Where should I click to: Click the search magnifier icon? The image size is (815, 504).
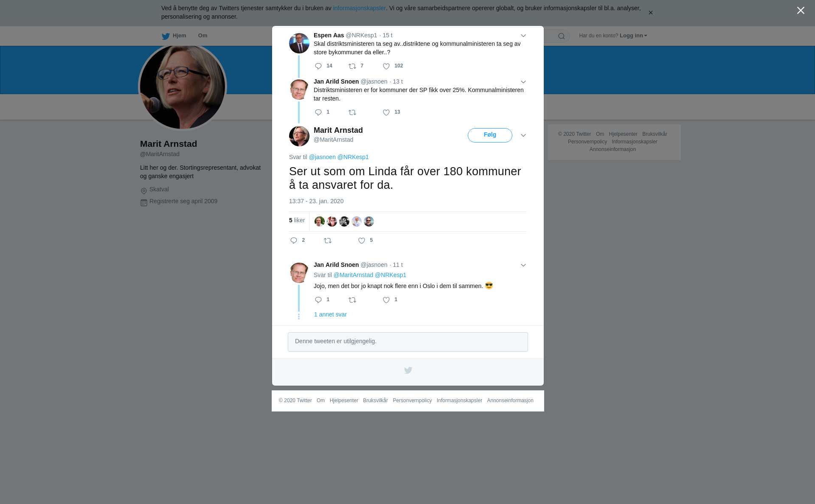tap(562, 36)
